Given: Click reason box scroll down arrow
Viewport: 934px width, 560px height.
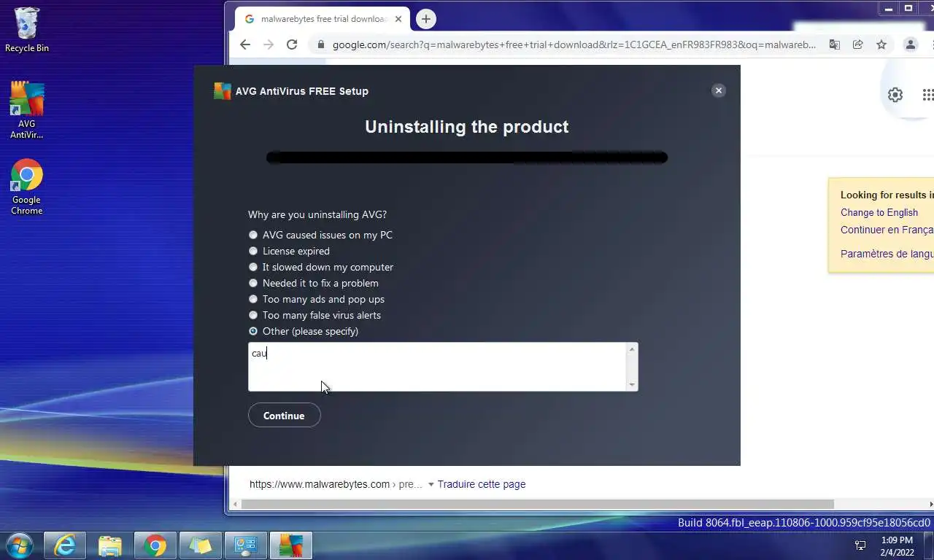Looking at the screenshot, I should tap(632, 384).
